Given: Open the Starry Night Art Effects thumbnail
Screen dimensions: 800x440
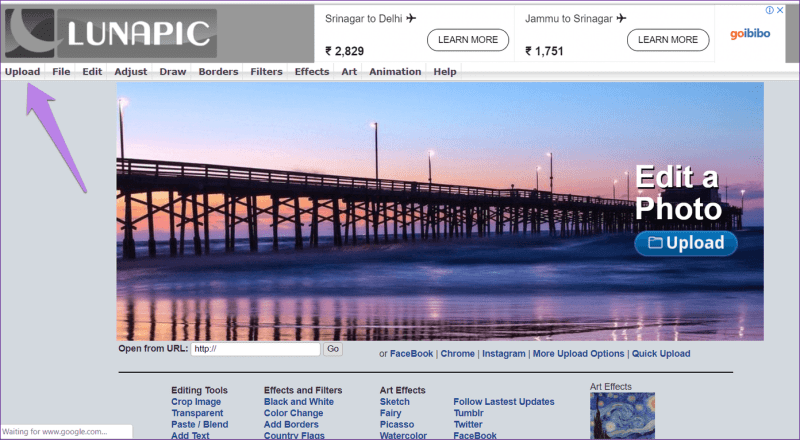Looking at the screenshot, I should [x=623, y=416].
